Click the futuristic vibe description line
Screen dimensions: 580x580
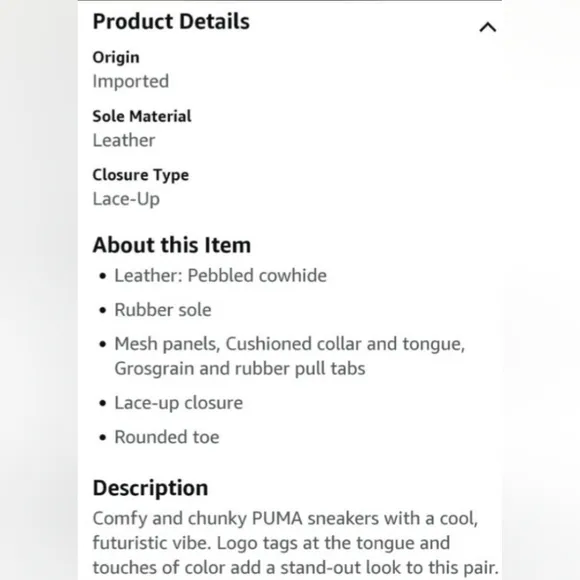tap(272, 543)
